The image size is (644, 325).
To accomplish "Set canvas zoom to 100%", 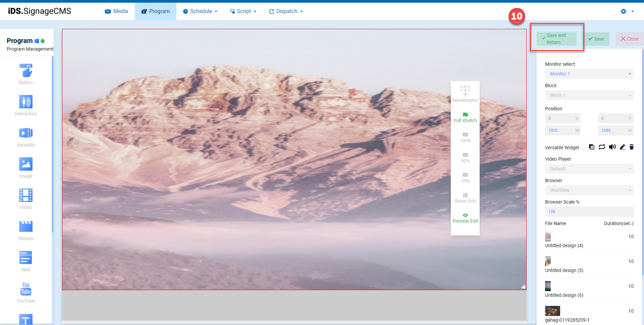I will coord(465,138).
